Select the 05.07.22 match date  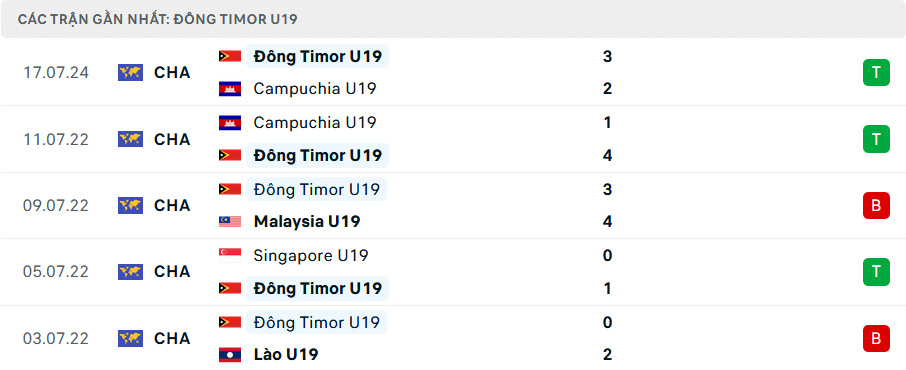(56, 272)
